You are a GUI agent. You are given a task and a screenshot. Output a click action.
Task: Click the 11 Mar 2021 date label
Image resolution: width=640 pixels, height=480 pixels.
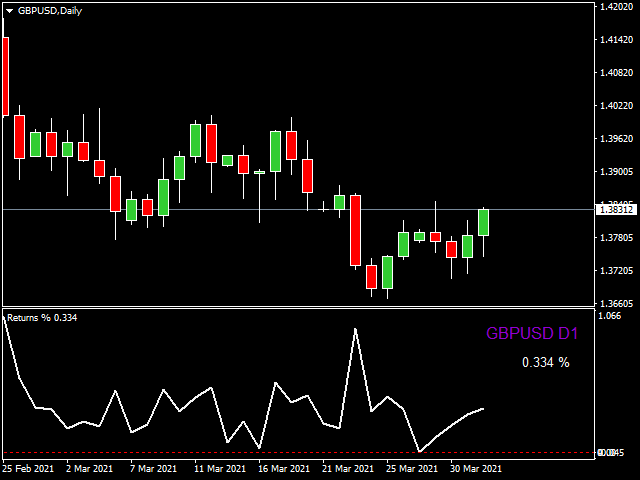pyautogui.click(x=220, y=469)
